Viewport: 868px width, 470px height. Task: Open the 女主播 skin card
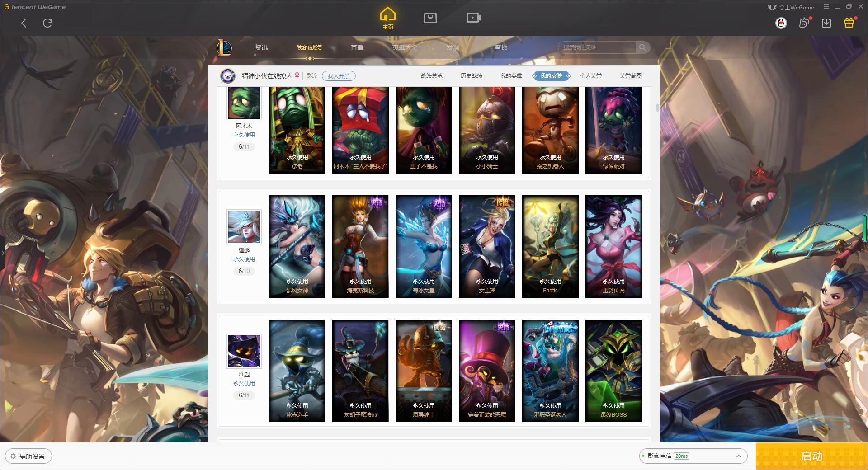tap(487, 246)
